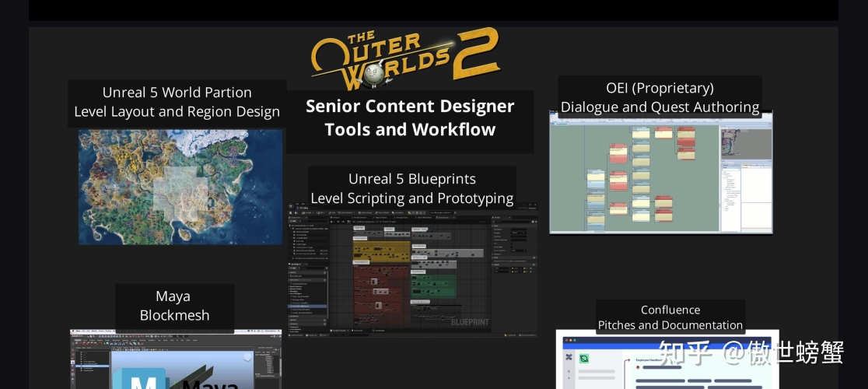The height and width of the screenshot is (389, 868).
Task: Click the Confluence logo icon in sidebar
Action: point(569,358)
